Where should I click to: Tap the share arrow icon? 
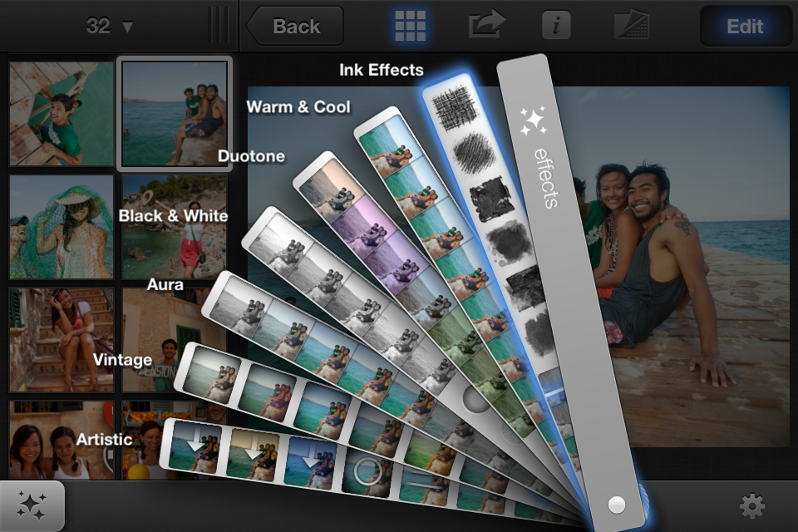pos(486,24)
